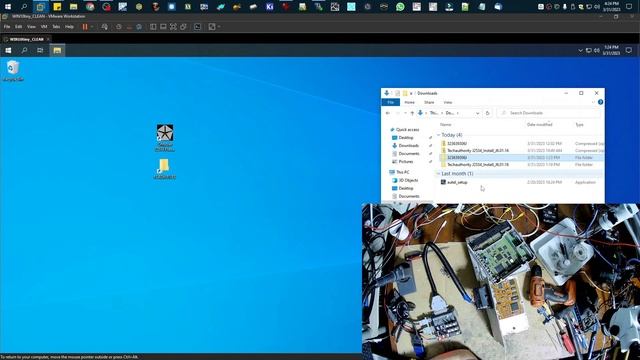Select This PC in the navigation pane
This screenshot has width=640, height=360.
tap(400, 172)
